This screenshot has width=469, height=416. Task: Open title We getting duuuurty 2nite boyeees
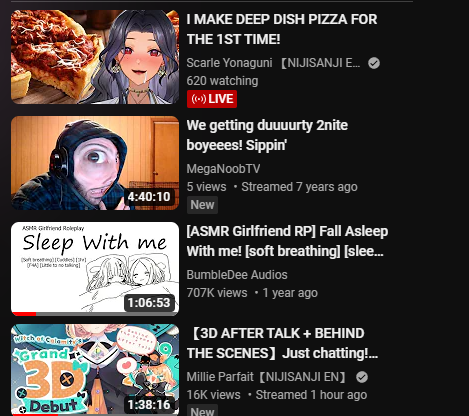pos(267,135)
